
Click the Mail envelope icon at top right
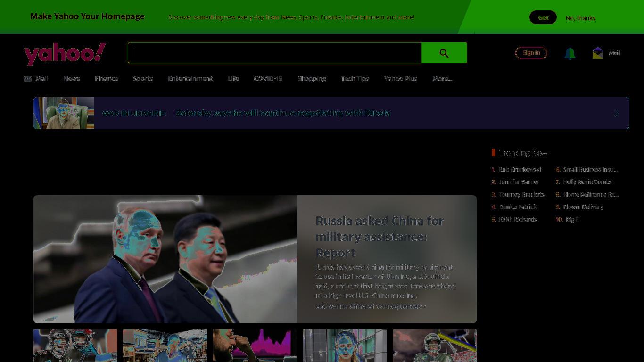598,53
